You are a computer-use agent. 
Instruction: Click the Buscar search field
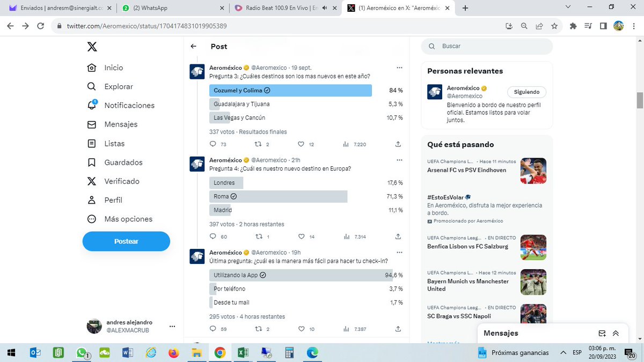[x=487, y=46]
